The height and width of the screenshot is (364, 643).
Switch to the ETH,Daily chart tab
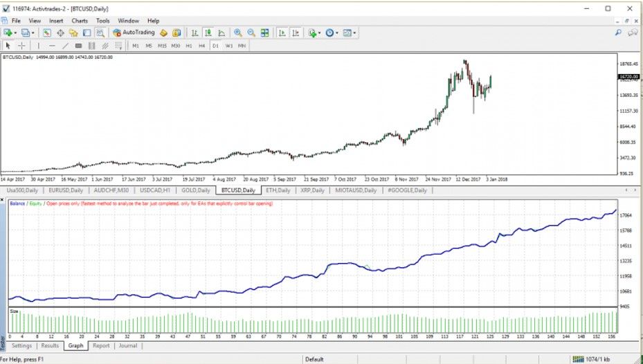coord(278,190)
